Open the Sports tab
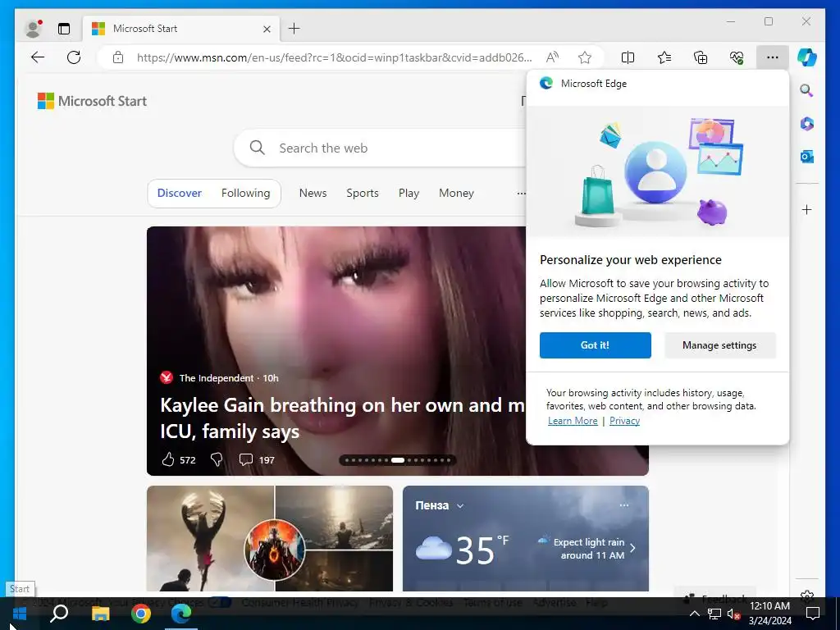 point(362,193)
